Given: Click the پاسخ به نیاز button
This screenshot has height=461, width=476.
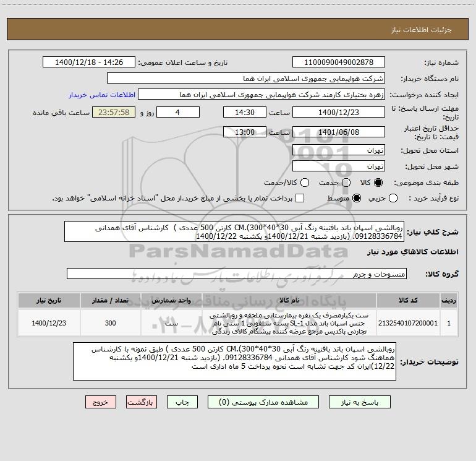Looking at the screenshot, I should (x=359, y=402).
